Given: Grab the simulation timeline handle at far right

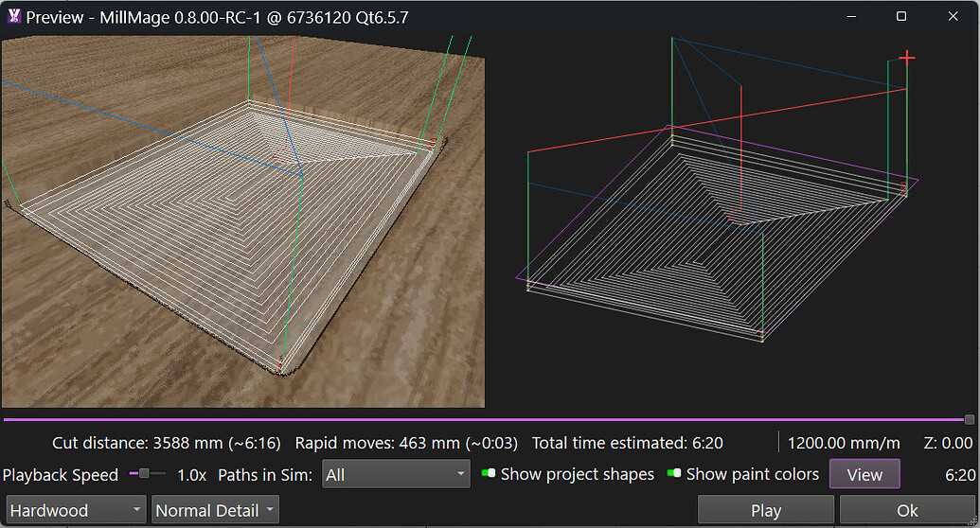Looking at the screenshot, I should click(970, 419).
